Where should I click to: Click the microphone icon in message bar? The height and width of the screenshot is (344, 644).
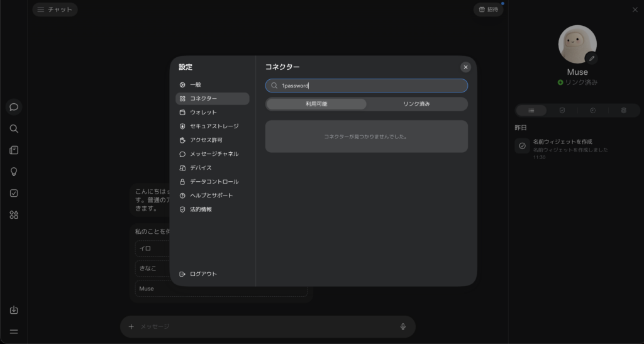pyautogui.click(x=403, y=327)
